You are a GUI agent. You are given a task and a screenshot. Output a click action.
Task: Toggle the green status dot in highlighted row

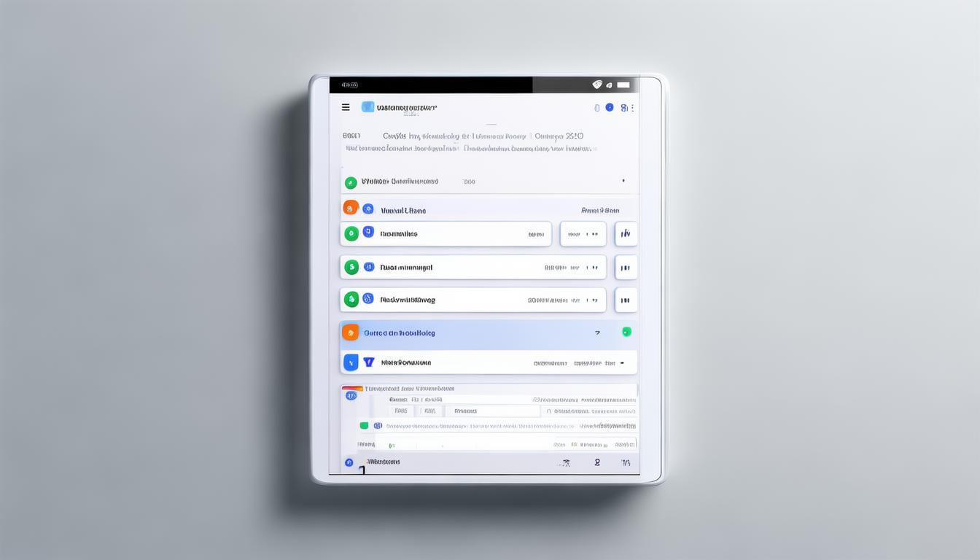point(626,332)
